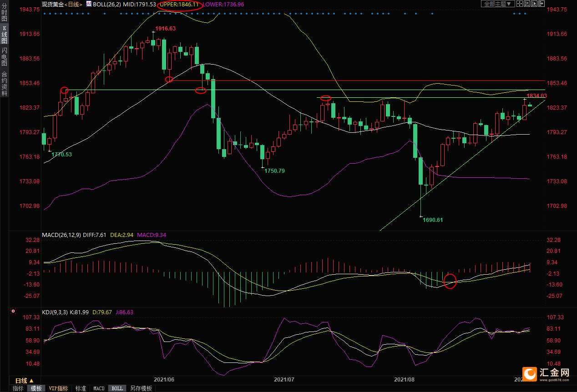This screenshot has width=577, height=392.
Task: Click the 1690.61 low price label
Action: 433,220
